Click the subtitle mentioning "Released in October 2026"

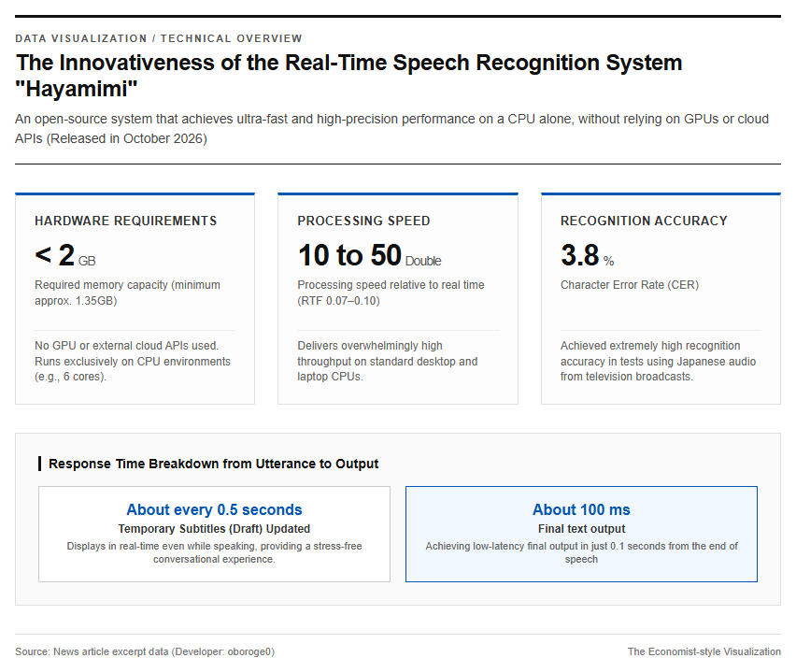tap(391, 128)
